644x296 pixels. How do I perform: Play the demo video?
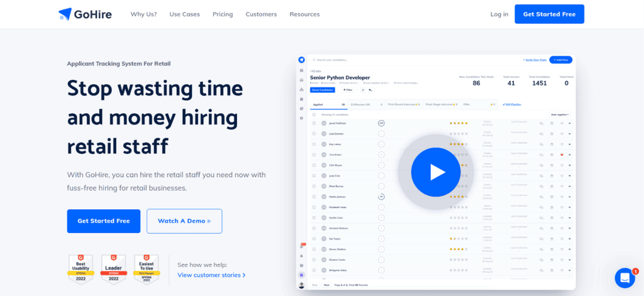[436, 172]
